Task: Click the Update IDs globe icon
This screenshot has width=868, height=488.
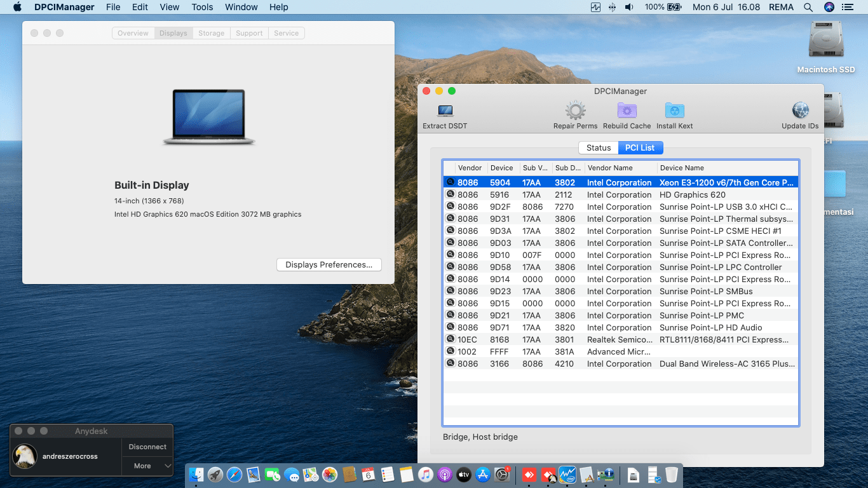Action: coord(800,111)
